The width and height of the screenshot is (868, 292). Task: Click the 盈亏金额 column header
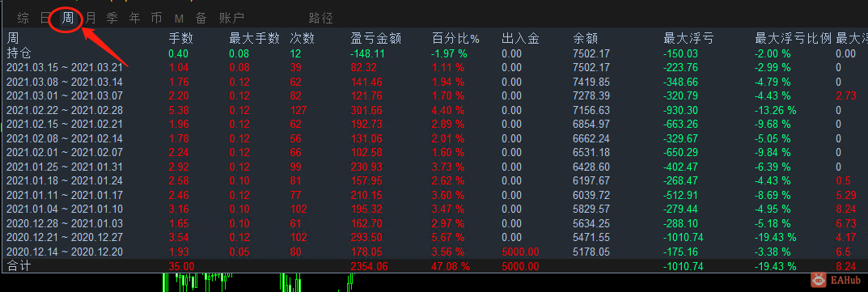click(376, 38)
